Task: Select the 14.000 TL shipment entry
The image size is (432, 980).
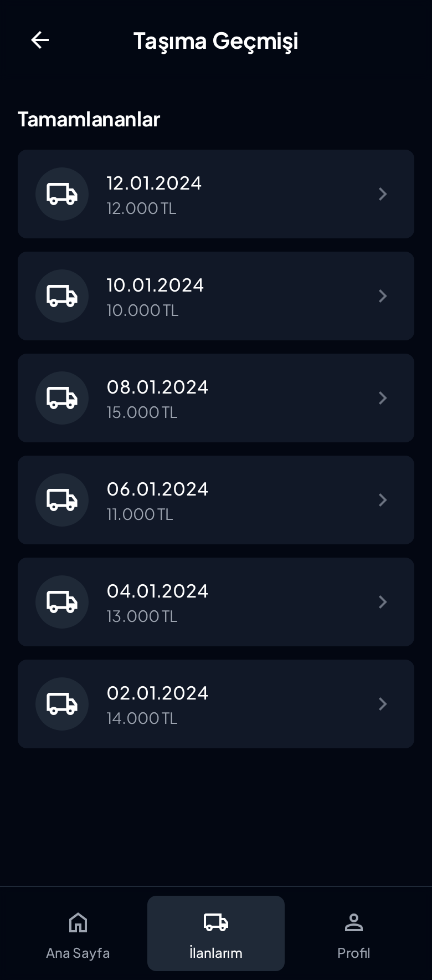Action: click(216, 704)
